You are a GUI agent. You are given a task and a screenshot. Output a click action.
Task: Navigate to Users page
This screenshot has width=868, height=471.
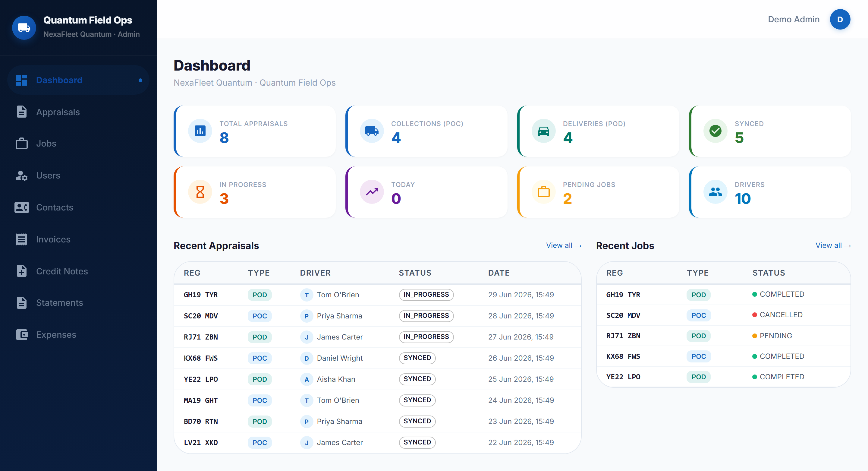78,175
